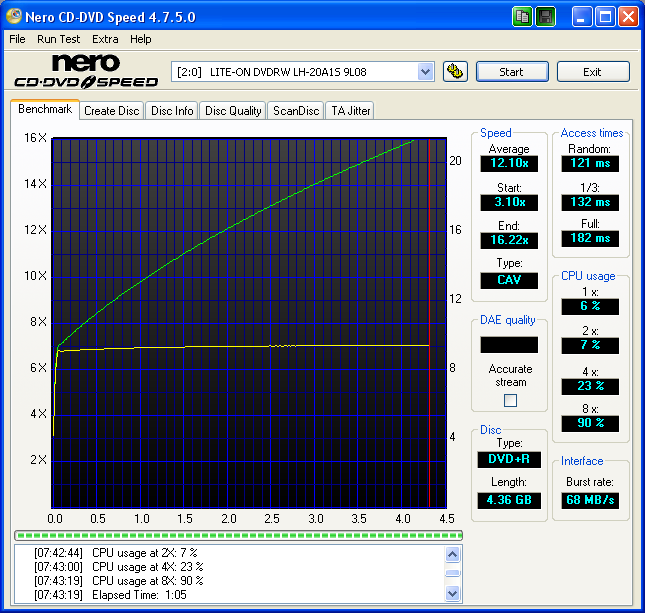Click the green transfer rate curve on graph
This screenshot has width=645, height=613.
[230, 227]
